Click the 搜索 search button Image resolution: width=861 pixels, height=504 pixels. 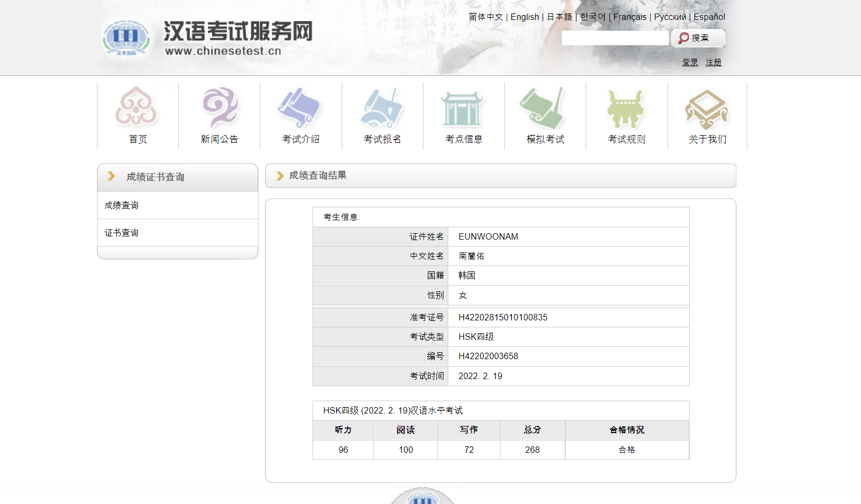(x=698, y=38)
